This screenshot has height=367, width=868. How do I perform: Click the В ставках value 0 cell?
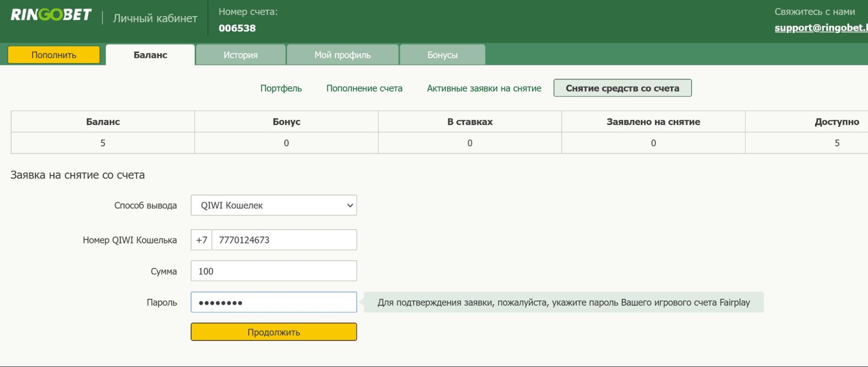point(470,143)
